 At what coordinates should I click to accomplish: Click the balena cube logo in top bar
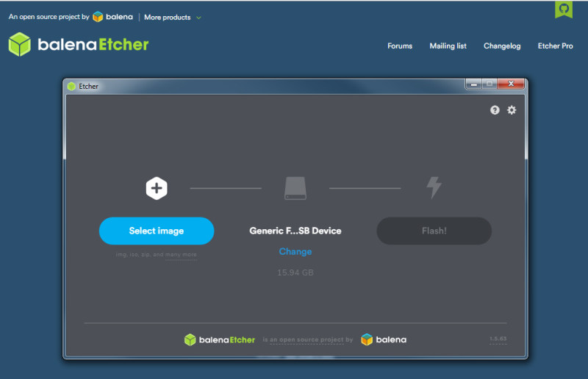98,17
